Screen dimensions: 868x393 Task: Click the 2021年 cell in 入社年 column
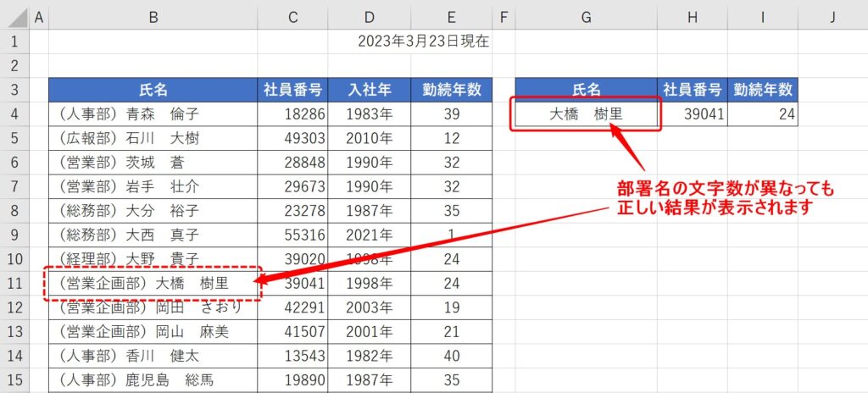point(369,235)
